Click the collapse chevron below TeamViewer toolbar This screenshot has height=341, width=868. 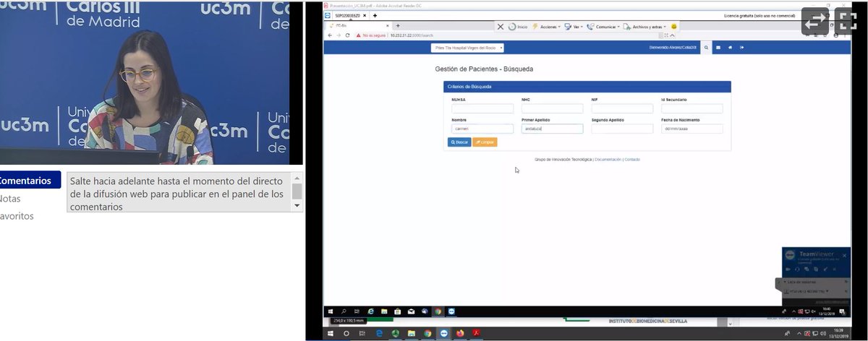pos(673,35)
